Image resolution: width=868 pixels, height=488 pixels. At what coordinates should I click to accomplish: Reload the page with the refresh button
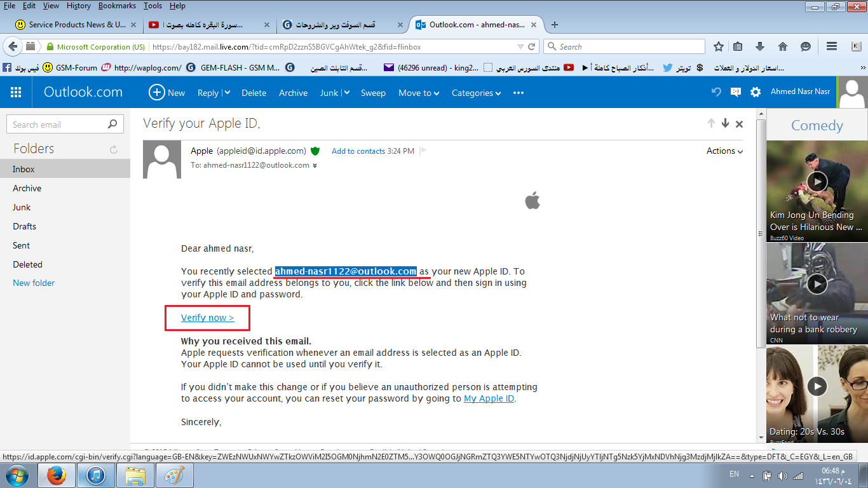tap(531, 46)
